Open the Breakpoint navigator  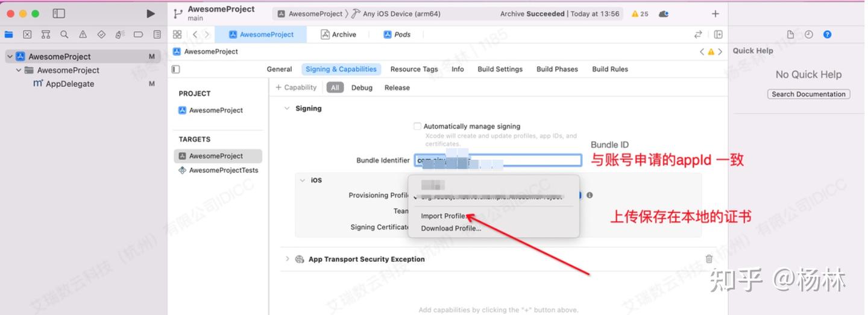point(138,34)
